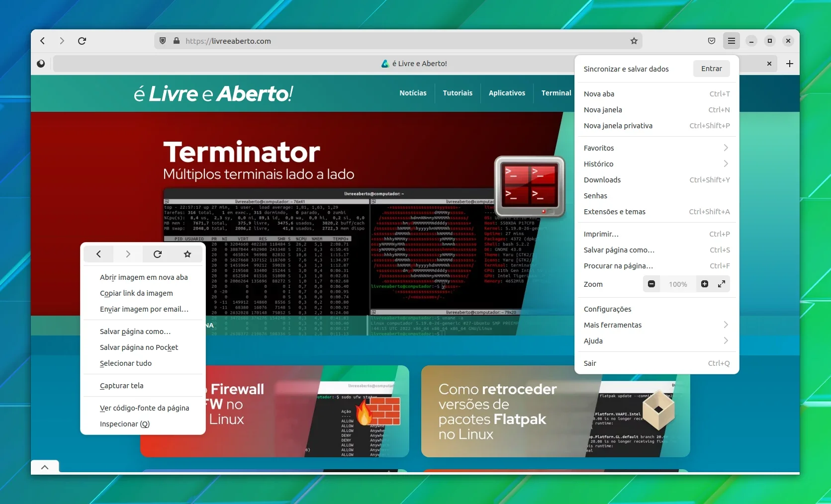Open the 'Como retroceder versões de pacotes Flatpak' card
The height and width of the screenshot is (504, 831).
click(x=555, y=411)
